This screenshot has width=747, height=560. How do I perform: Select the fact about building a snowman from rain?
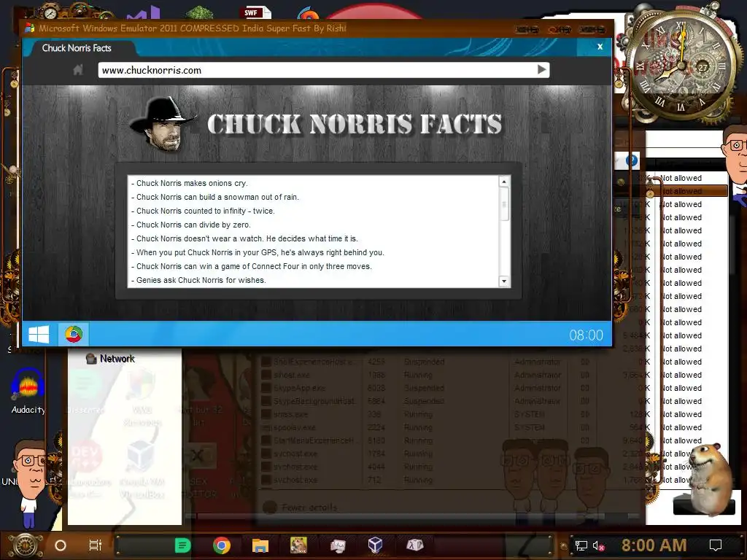(215, 197)
